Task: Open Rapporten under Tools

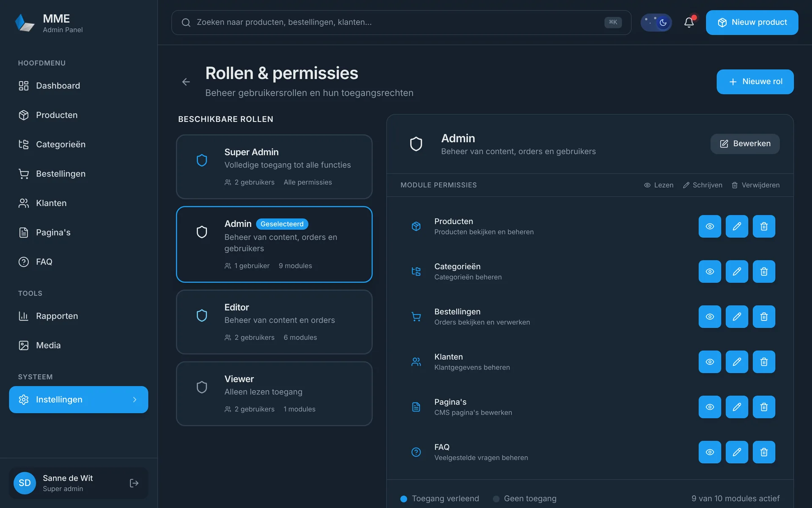Action: pyautogui.click(x=79, y=316)
